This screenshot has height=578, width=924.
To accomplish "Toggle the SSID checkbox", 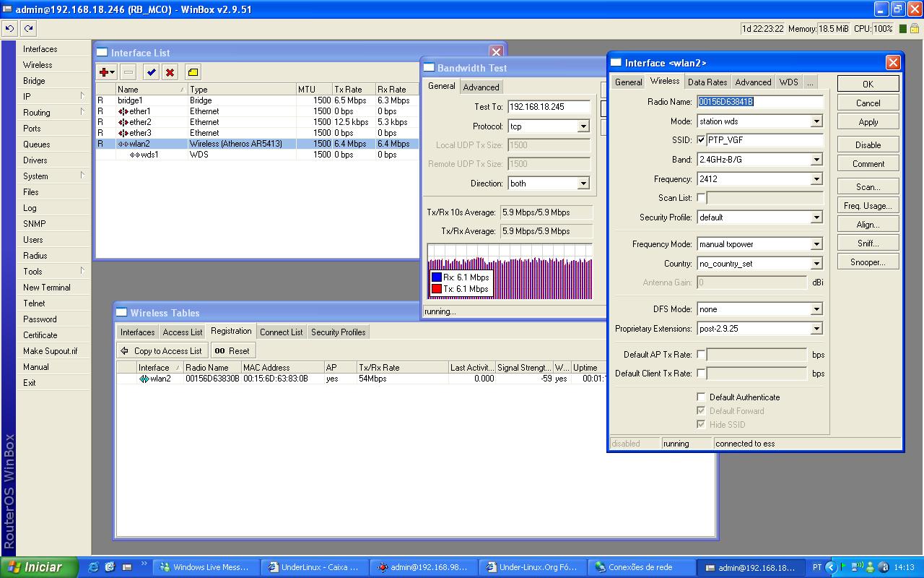I will pyautogui.click(x=702, y=140).
